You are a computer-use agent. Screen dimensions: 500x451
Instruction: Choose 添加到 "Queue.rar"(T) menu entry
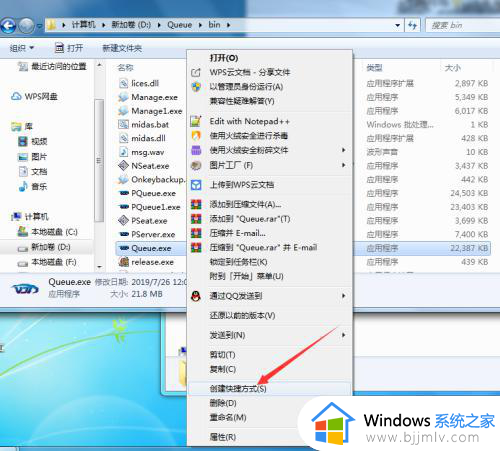(269, 219)
